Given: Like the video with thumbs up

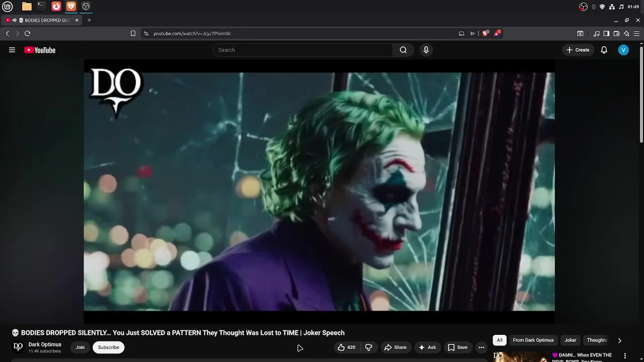Looking at the screenshot, I should 347,347.
